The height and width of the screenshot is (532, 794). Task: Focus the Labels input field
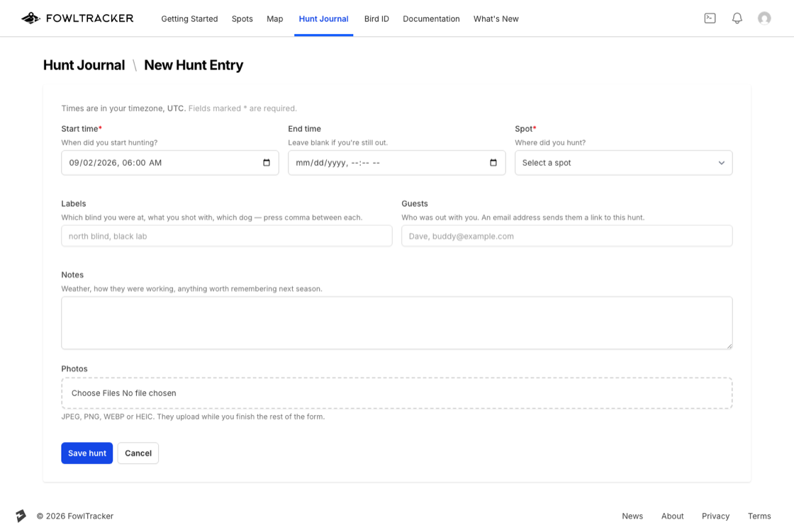point(226,236)
